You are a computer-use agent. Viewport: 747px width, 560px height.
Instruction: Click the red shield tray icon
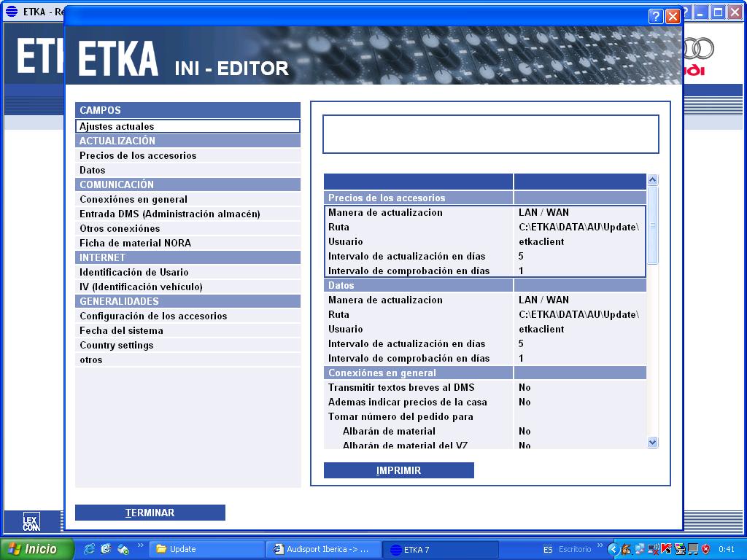click(x=705, y=550)
